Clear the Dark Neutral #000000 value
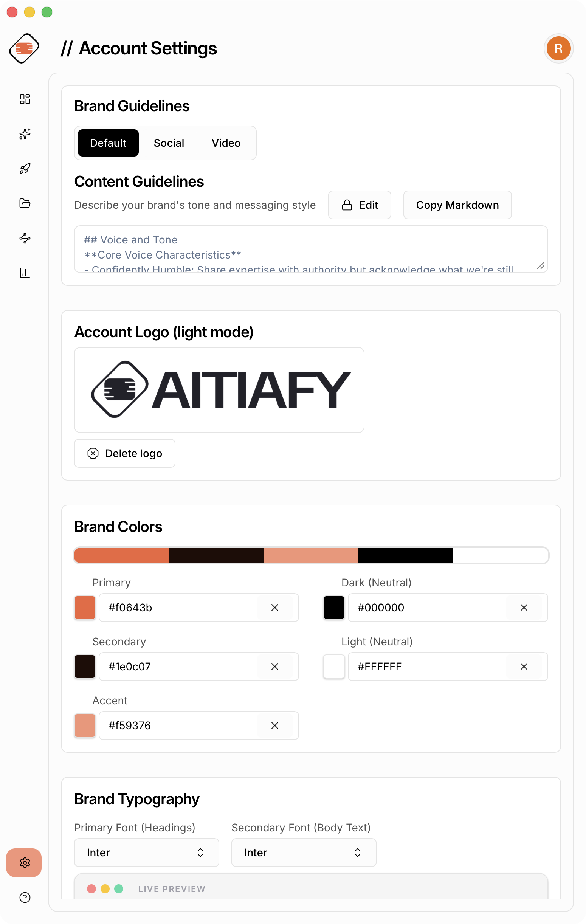 pos(524,608)
